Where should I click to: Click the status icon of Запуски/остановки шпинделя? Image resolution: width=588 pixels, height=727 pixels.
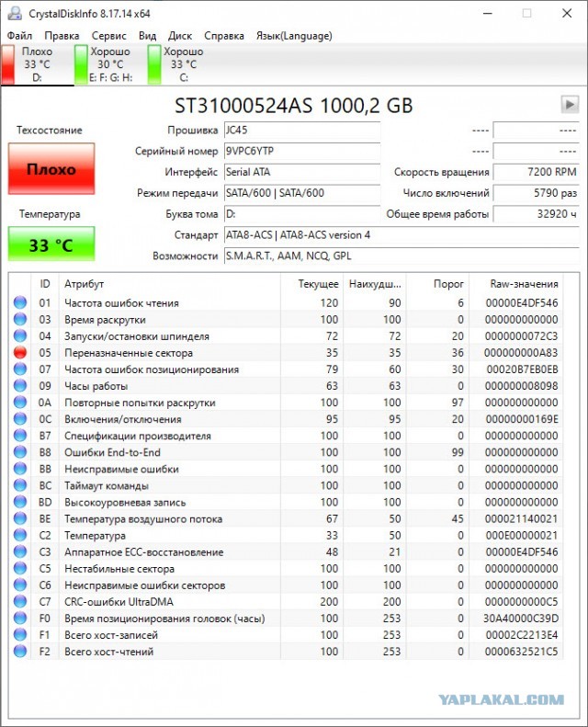[x=20, y=336]
